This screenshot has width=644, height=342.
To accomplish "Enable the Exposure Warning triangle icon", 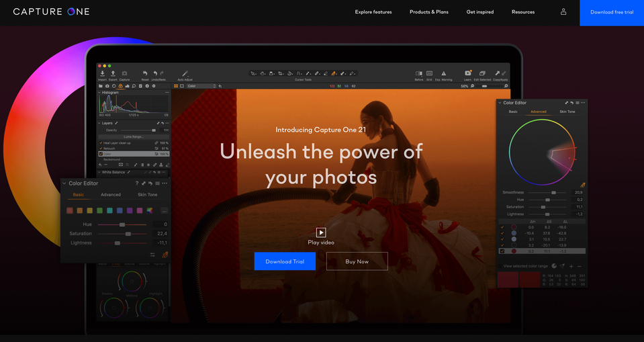I will coord(443,74).
